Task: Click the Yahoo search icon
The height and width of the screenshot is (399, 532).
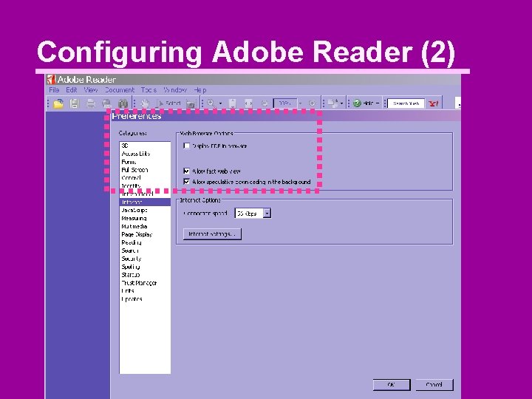Action: [x=433, y=103]
